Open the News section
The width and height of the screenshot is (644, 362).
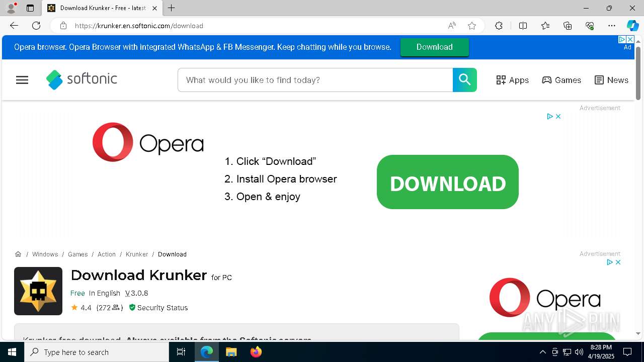611,80
